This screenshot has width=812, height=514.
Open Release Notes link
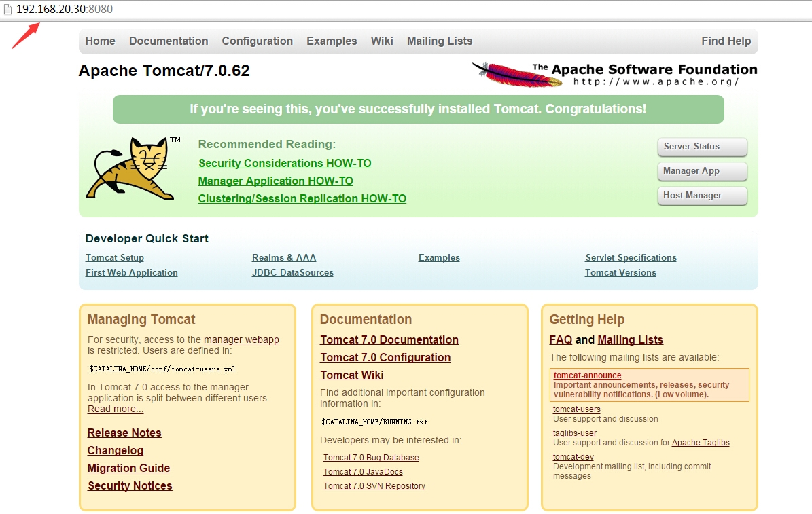(x=124, y=433)
